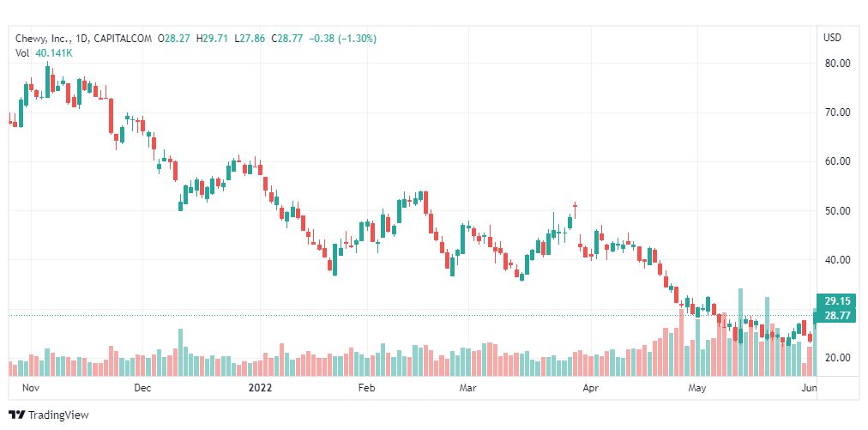Click the 80.00 price scale mark
This screenshot has width=868, height=430.
(x=836, y=64)
